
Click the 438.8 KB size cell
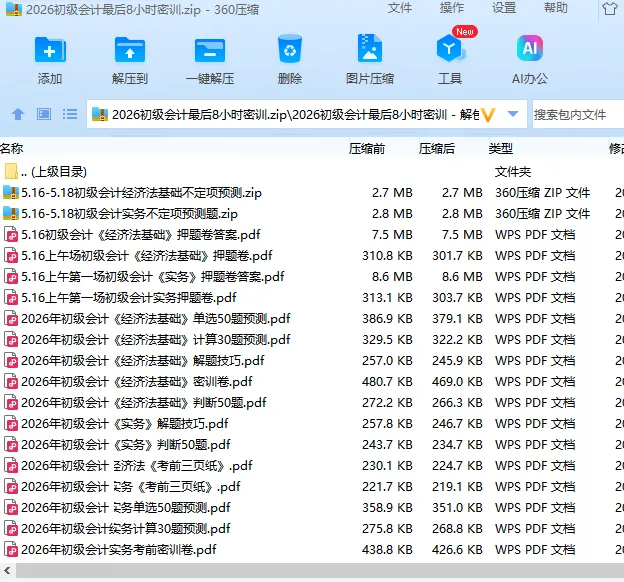[x=387, y=549]
